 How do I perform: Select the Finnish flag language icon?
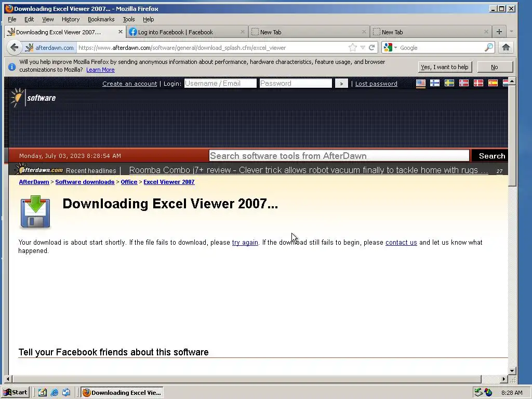pyautogui.click(x=435, y=83)
